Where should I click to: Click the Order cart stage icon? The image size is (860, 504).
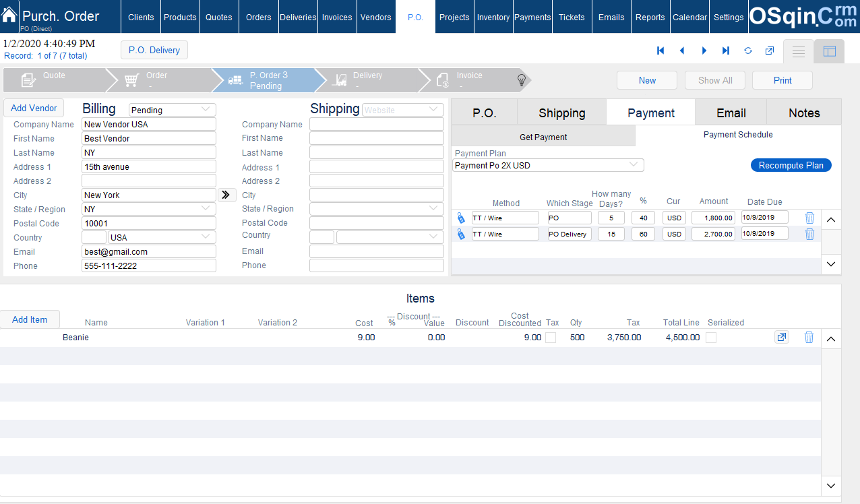(131, 81)
